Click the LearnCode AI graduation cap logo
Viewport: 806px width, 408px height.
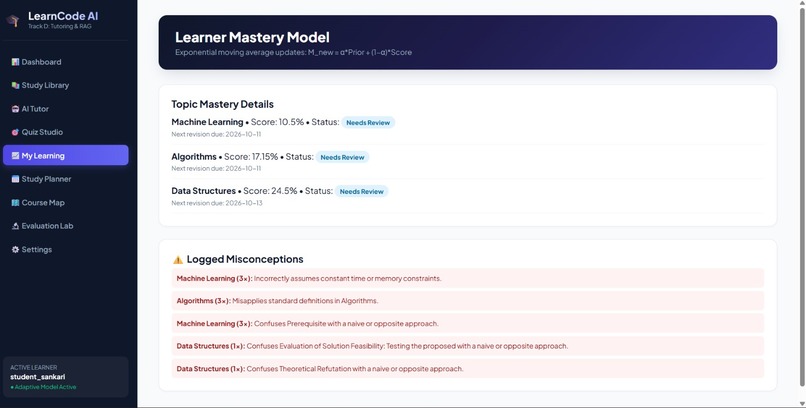tap(13, 21)
